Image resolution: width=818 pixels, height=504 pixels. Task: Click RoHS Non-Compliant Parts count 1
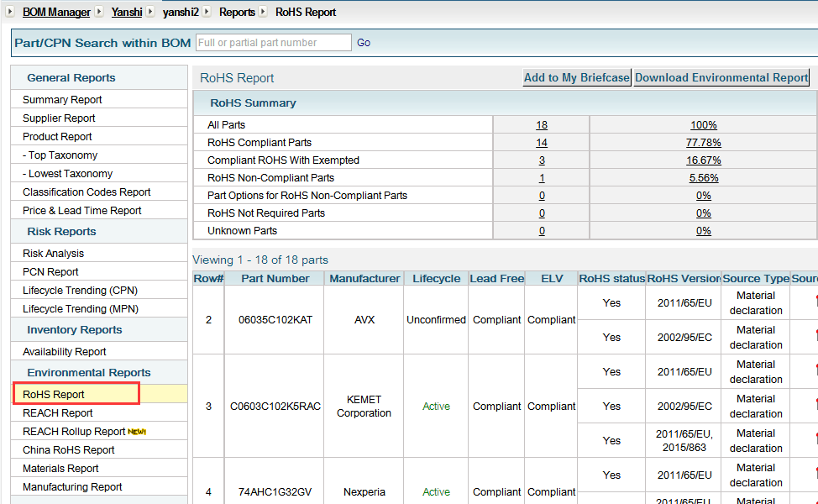tap(542, 178)
